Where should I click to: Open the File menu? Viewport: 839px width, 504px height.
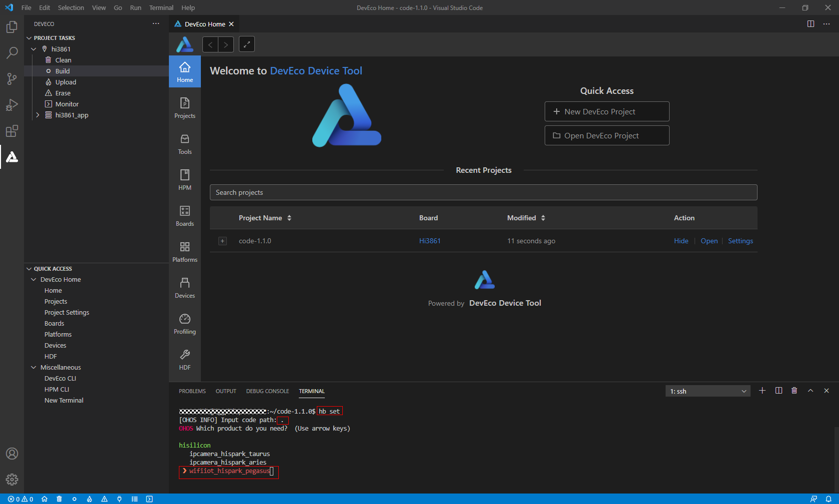coord(26,7)
